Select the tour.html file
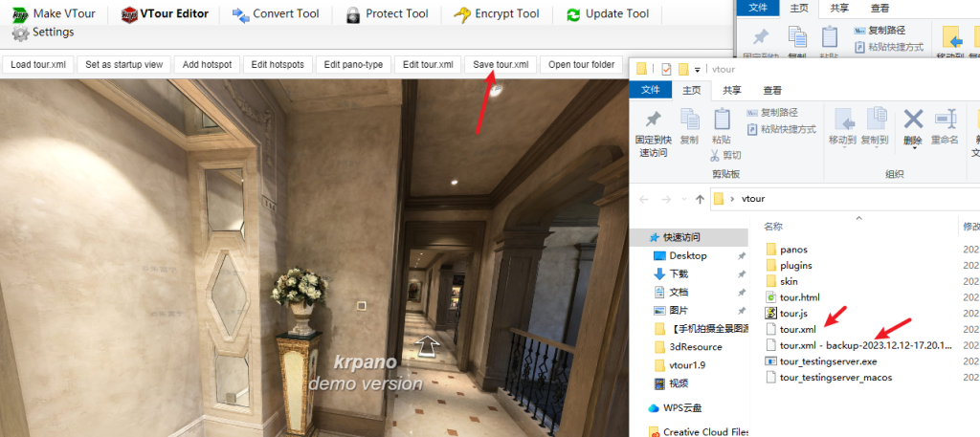This screenshot has height=437, width=980. pyautogui.click(x=792, y=297)
